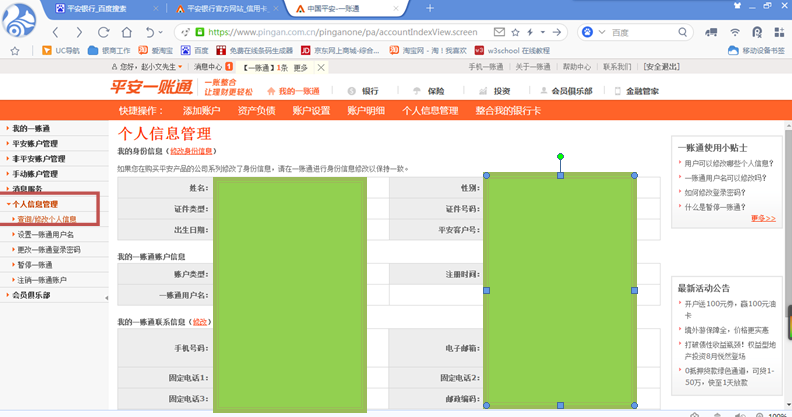Select 设置一账通用户名 in the sidebar

click(45, 234)
